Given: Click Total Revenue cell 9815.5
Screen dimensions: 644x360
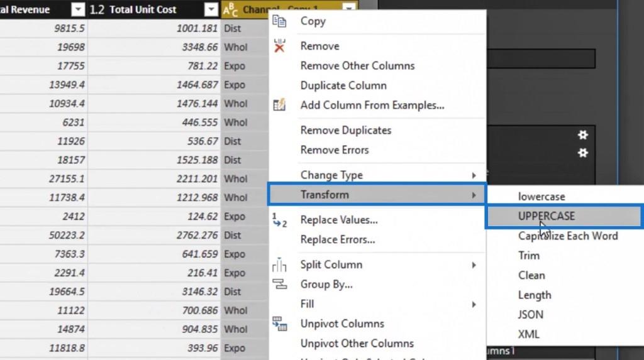Looking at the screenshot, I should pyautogui.click(x=43, y=28).
